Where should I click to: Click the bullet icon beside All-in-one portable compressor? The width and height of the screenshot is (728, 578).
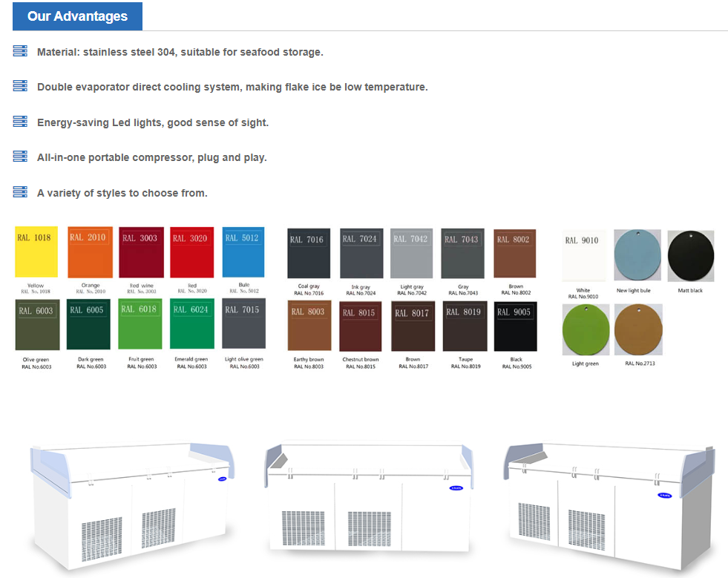click(20, 157)
